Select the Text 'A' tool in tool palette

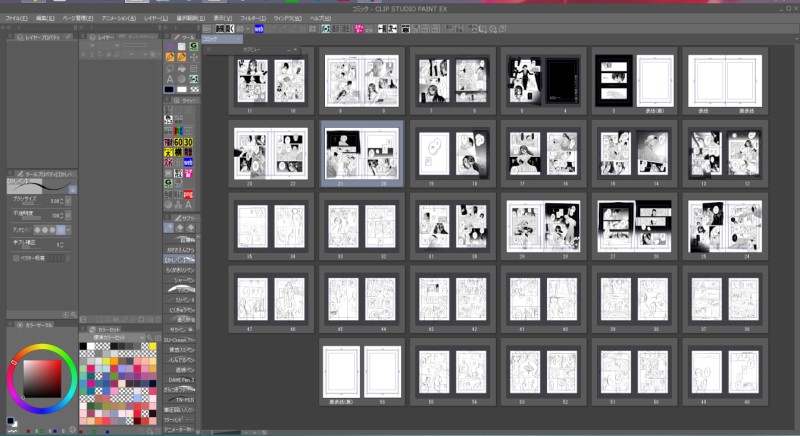point(170,79)
